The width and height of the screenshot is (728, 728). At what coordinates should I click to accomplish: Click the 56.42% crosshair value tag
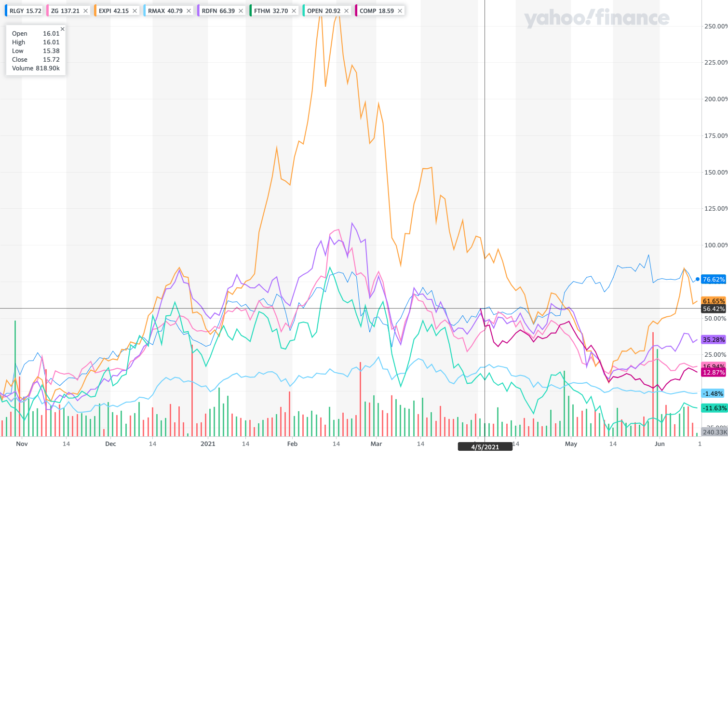tap(714, 309)
